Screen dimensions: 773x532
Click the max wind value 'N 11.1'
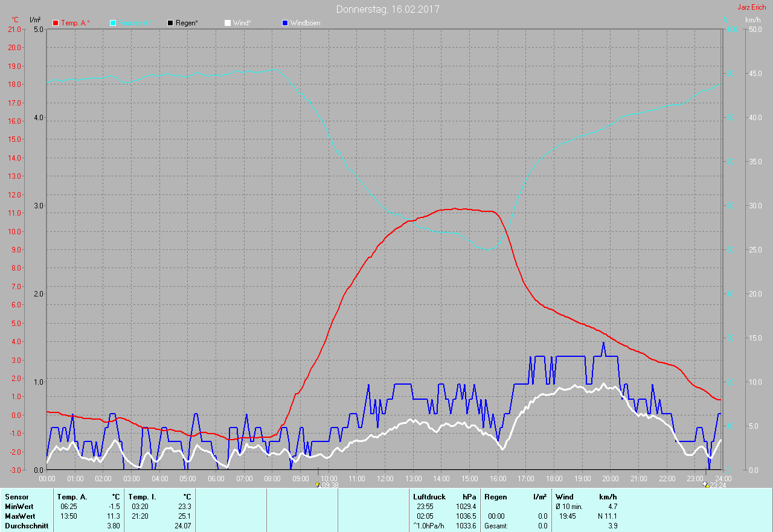[607, 516]
